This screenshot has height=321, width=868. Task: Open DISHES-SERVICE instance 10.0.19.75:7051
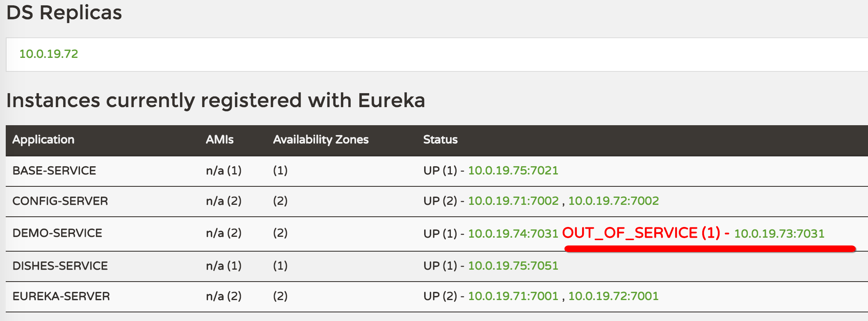tap(513, 266)
